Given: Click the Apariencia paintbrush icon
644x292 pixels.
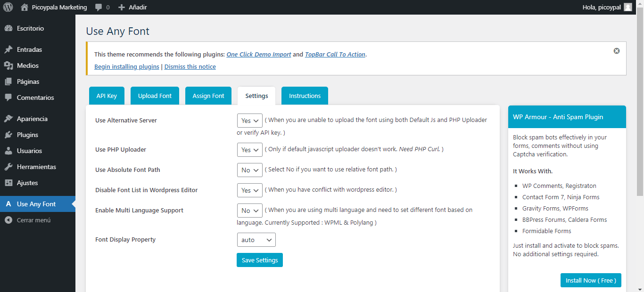Looking at the screenshot, I should point(8,119).
